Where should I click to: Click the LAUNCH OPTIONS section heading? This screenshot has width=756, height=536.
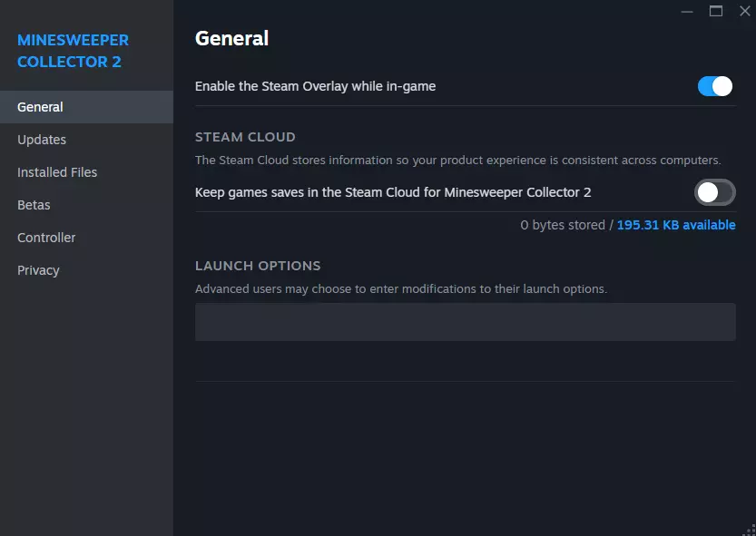pyautogui.click(x=258, y=266)
